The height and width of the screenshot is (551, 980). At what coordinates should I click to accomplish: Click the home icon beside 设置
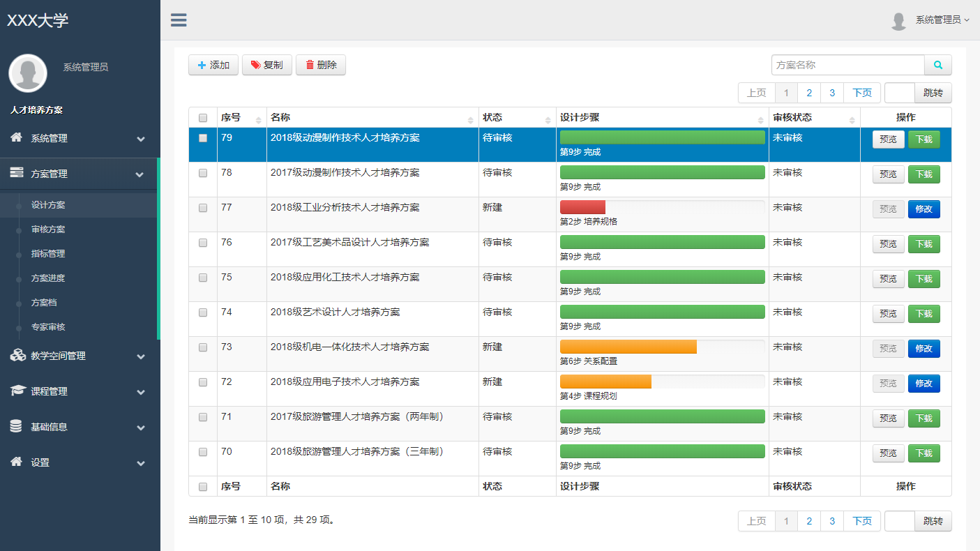[x=17, y=462]
